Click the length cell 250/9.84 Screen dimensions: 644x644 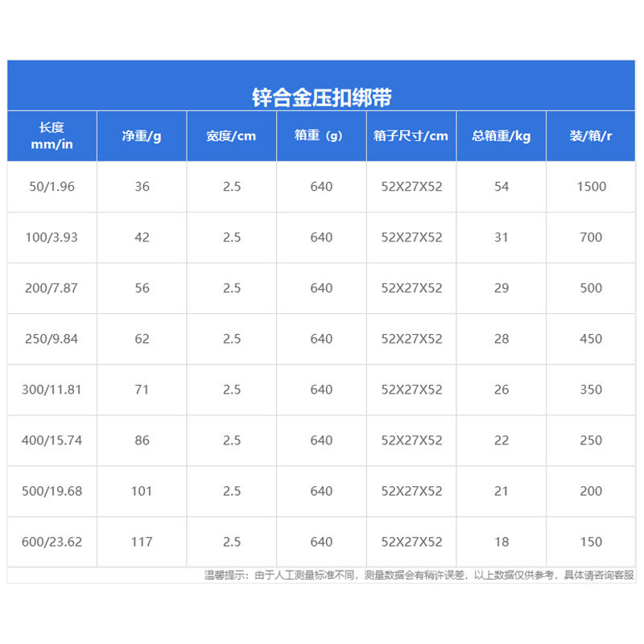tap(52, 339)
